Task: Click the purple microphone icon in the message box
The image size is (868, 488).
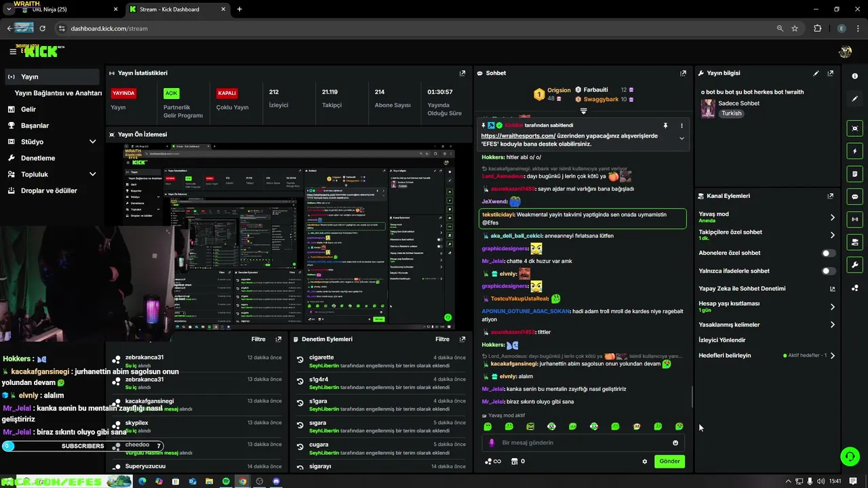Action: click(x=492, y=443)
